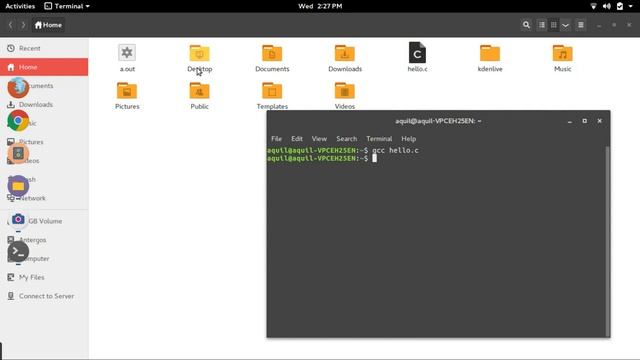Select Pictures in the sidebar
Viewport: 640px width, 360px height.
pyautogui.click(x=44, y=142)
